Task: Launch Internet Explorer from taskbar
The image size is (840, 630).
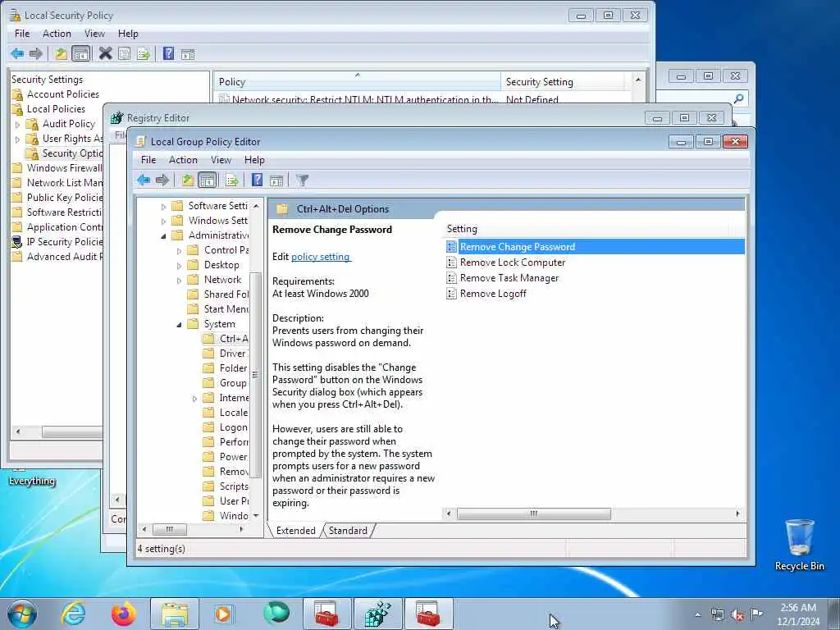Action: point(73,614)
